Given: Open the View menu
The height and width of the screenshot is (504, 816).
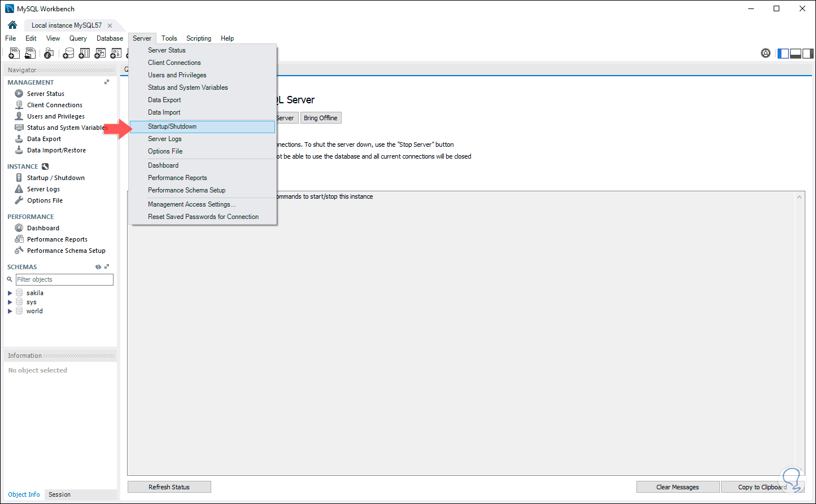Looking at the screenshot, I should [53, 38].
